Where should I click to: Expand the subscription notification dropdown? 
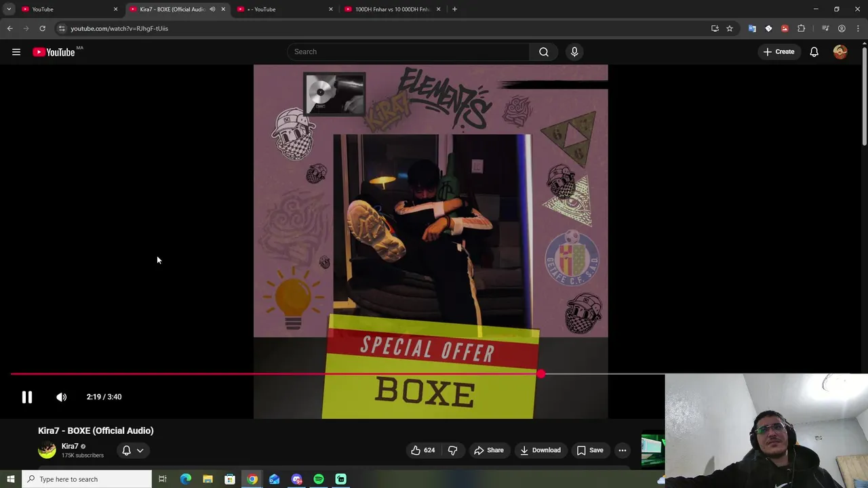point(140,450)
